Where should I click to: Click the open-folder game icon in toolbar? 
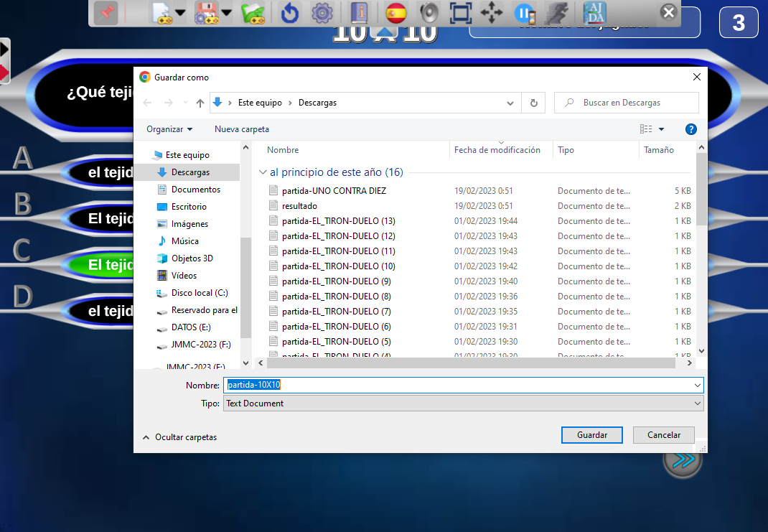[x=254, y=13]
